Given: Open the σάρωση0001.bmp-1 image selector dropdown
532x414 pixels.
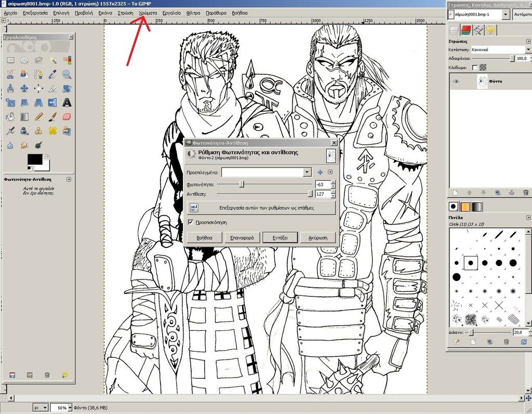Looking at the screenshot, I should pyautogui.click(x=506, y=14).
